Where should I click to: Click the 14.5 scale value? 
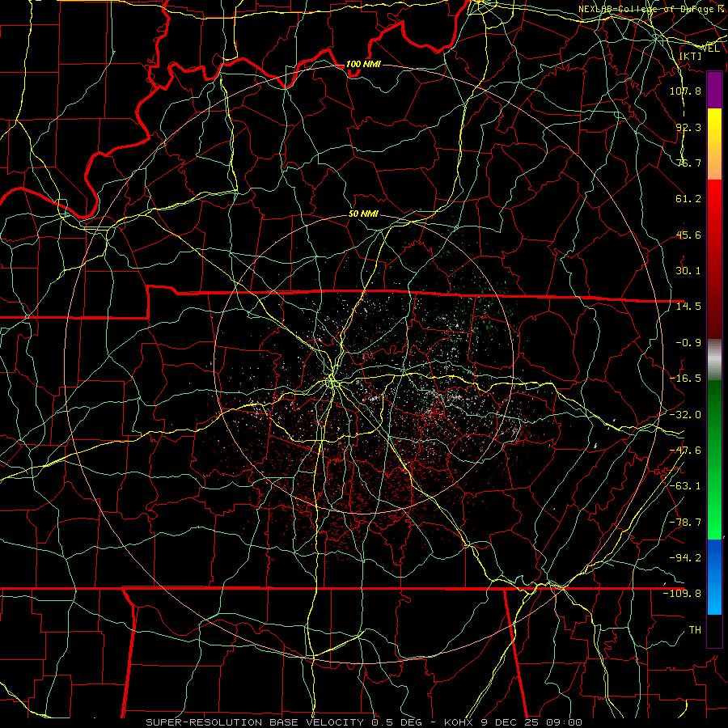coord(688,307)
